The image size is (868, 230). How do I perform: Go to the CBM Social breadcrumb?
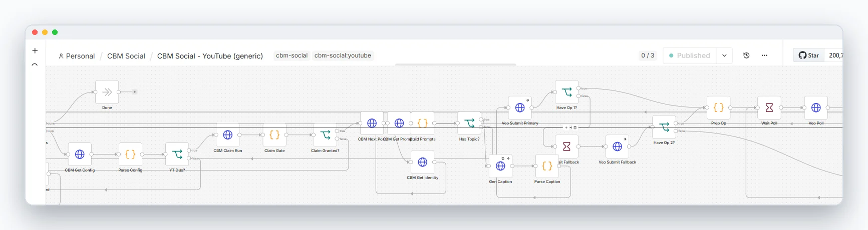coord(126,56)
